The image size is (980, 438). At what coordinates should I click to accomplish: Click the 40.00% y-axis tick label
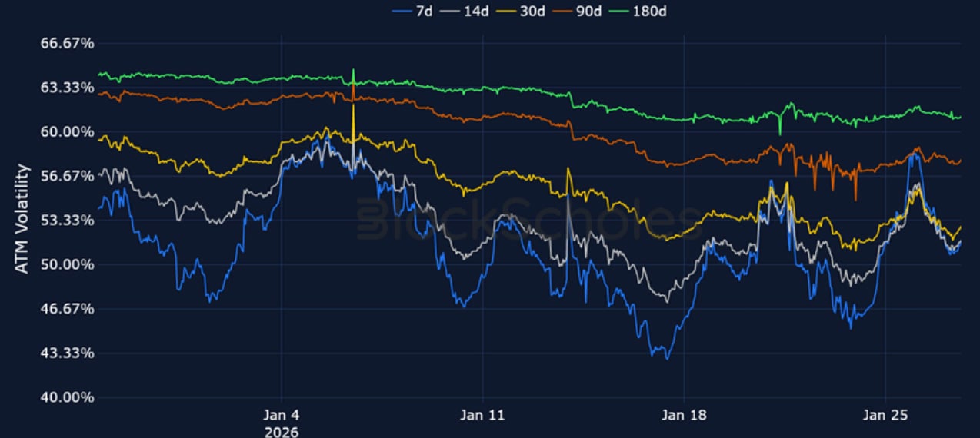tap(66, 398)
